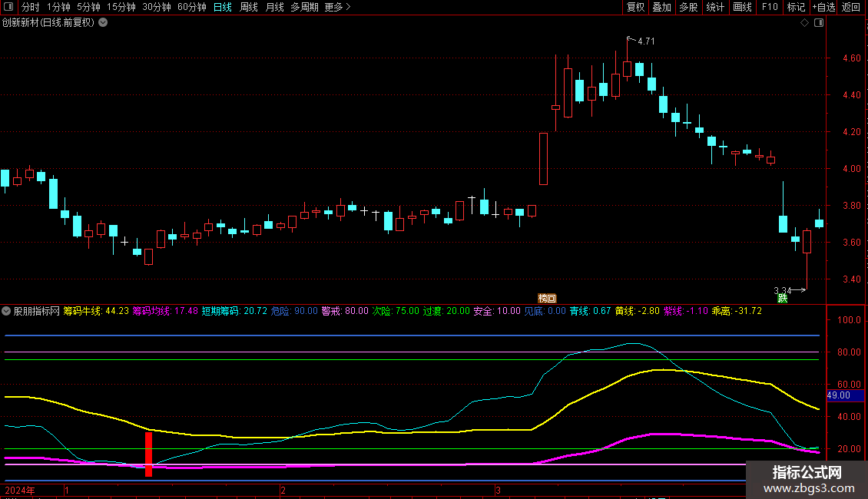Expand the 更多 periods menu
868x499 pixels.
click(x=337, y=8)
